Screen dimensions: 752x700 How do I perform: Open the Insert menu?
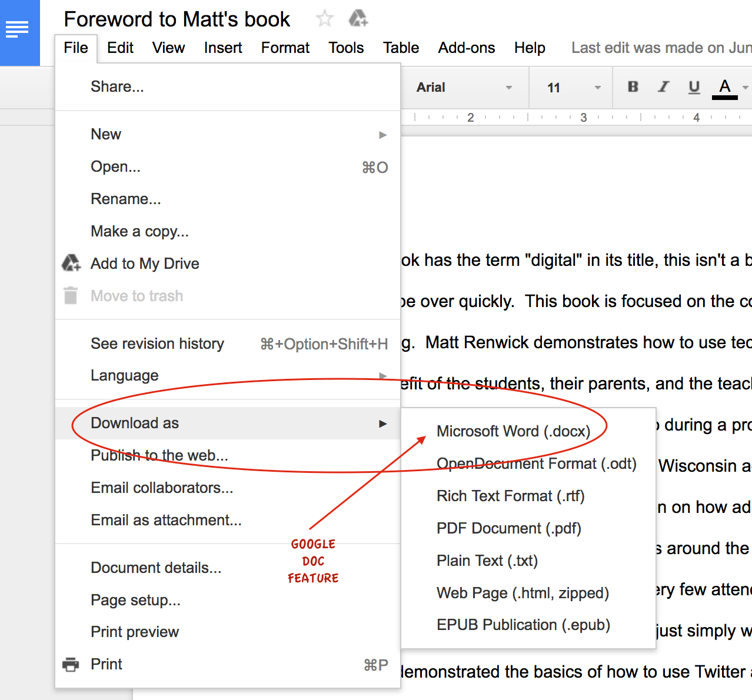click(x=223, y=48)
